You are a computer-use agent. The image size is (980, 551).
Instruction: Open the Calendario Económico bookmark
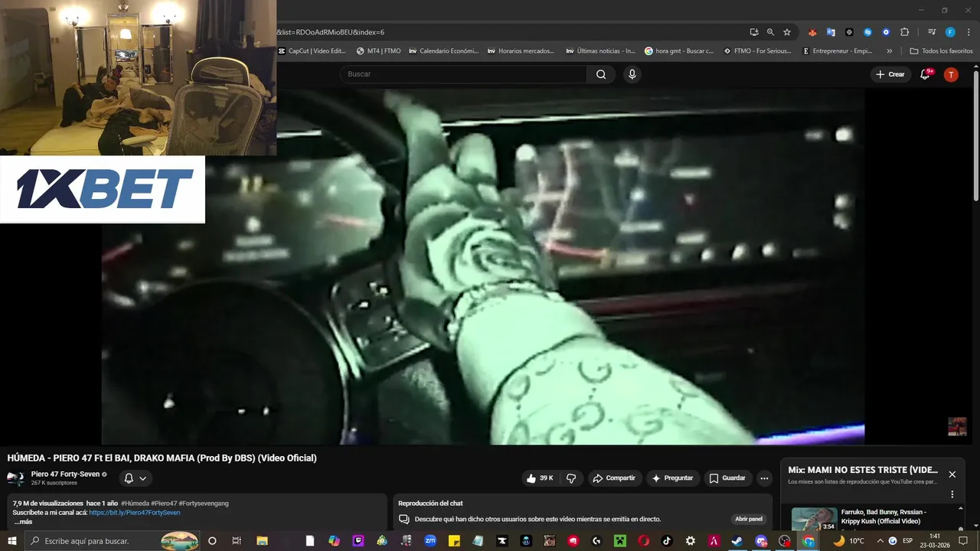(x=444, y=51)
